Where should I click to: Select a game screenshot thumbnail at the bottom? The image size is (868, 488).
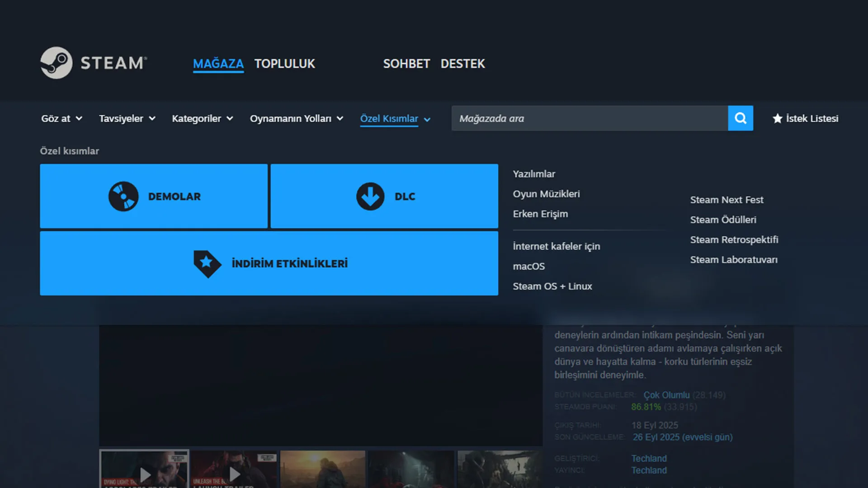coord(322,469)
